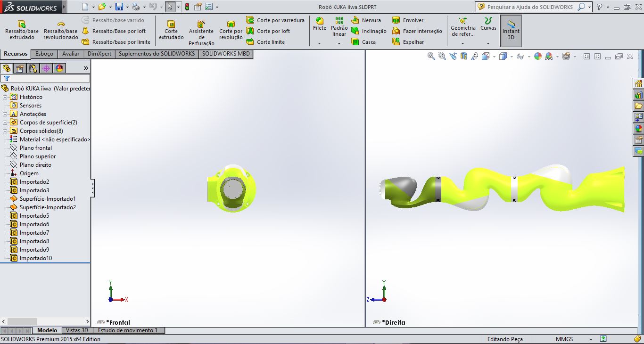Select the Zoom to Fit magnifier icon
The image size is (644, 344).
[431, 56]
